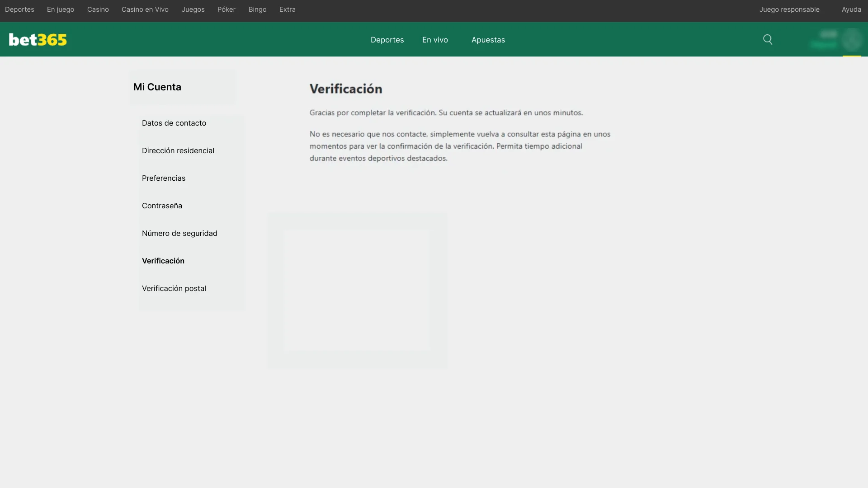The height and width of the screenshot is (488, 868).
Task: Open Datos de contacto settings
Action: pyautogui.click(x=174, y=123)
